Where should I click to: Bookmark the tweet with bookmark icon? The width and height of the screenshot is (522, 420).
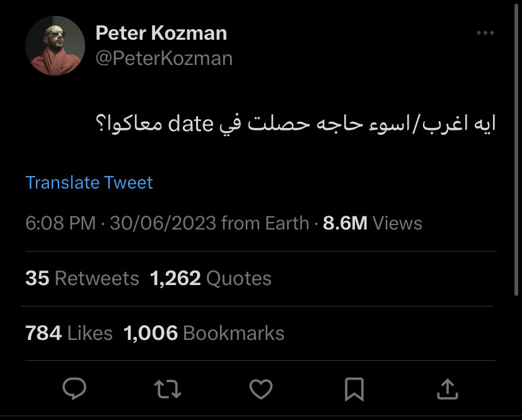coord(354,389)
